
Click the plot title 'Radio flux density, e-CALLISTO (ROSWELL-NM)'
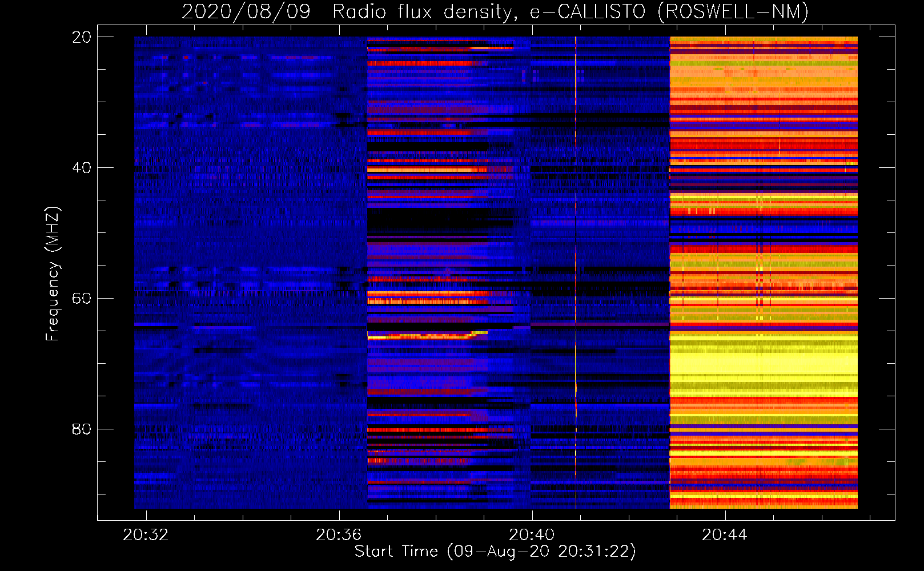click(571, 12)
